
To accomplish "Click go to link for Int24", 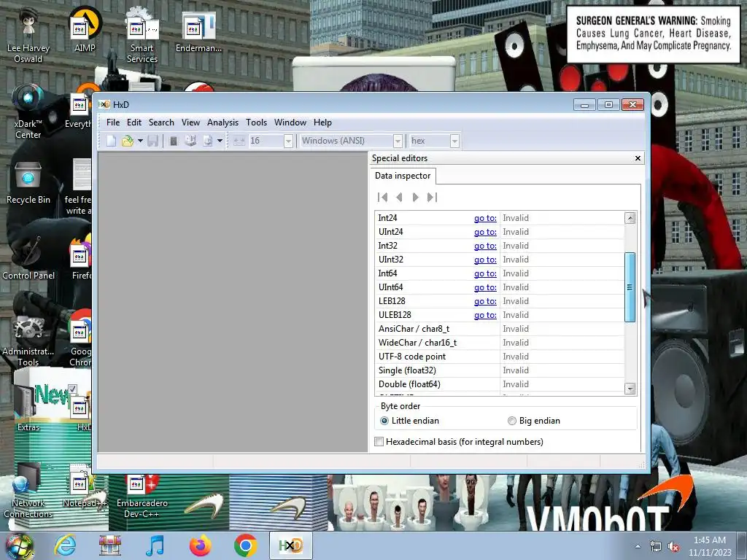I will coord(485,218).
